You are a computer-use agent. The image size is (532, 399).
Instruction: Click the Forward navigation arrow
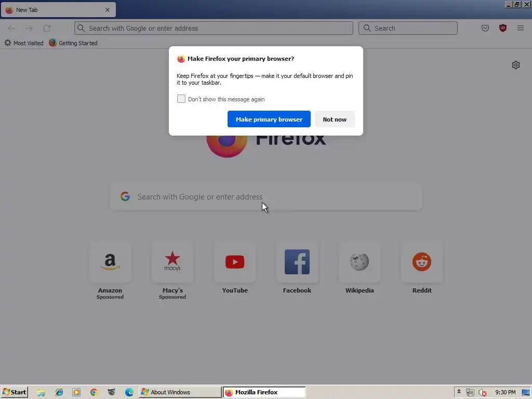pos(29,28)
